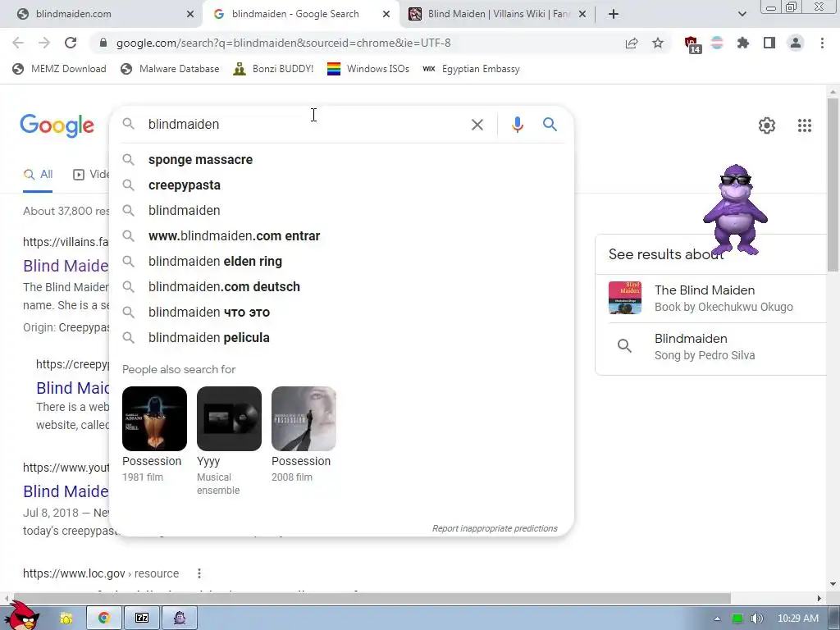Screen dimensions: 840x630
Task: Open the loc.gov resource result URL
Action: coord(101,573)
